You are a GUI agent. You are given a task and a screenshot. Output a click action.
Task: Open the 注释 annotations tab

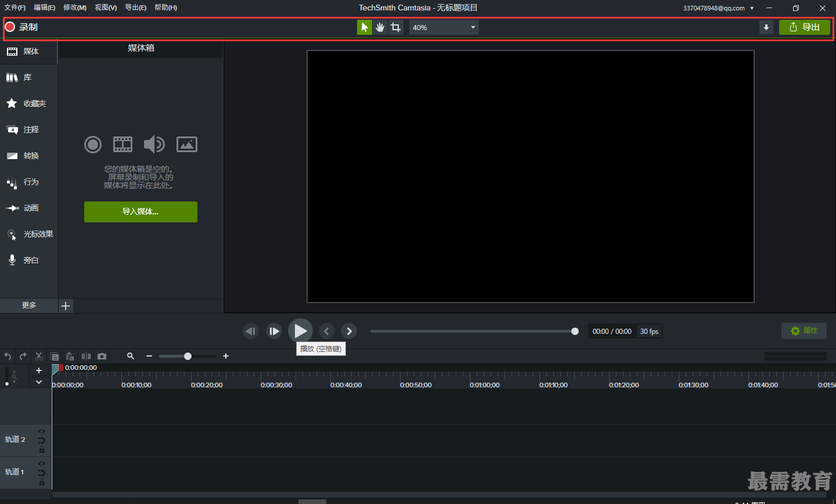[x=28, y=130]
